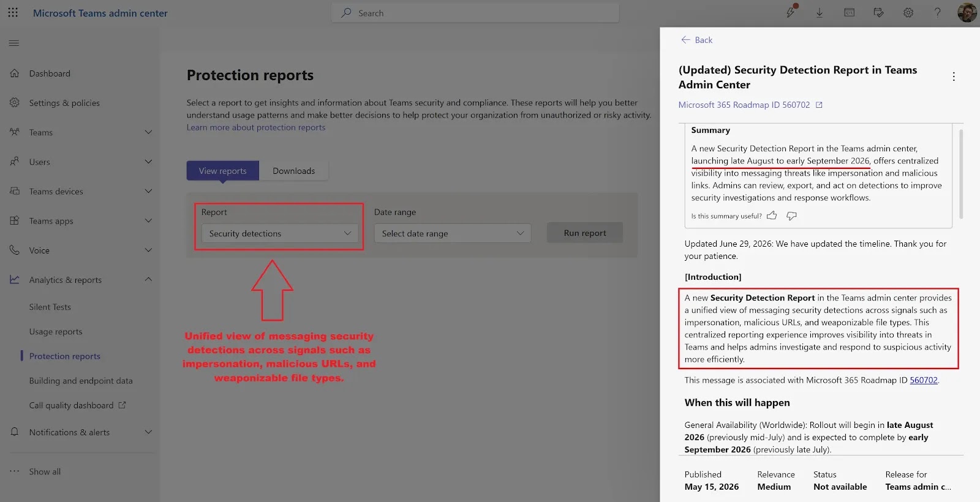Click the Voice phone icon
Viewport: 980px width, 502px height.
coord(15,250)
